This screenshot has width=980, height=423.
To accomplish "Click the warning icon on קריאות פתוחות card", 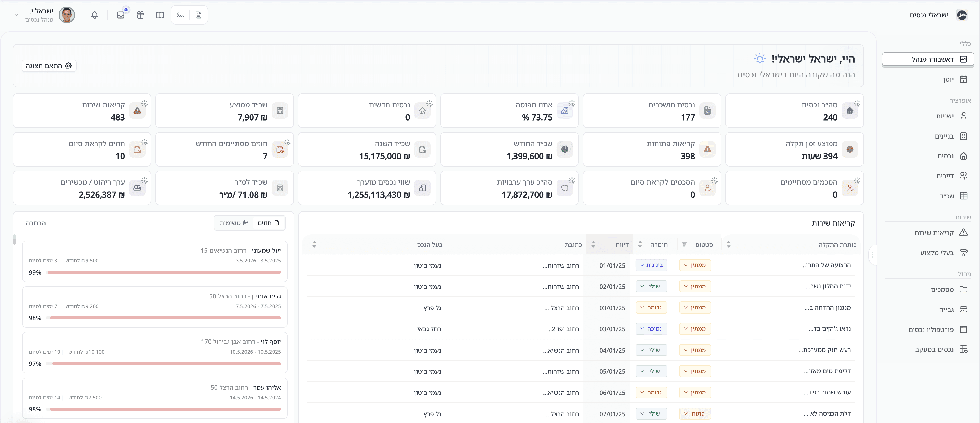I will [x=707, y=149].
